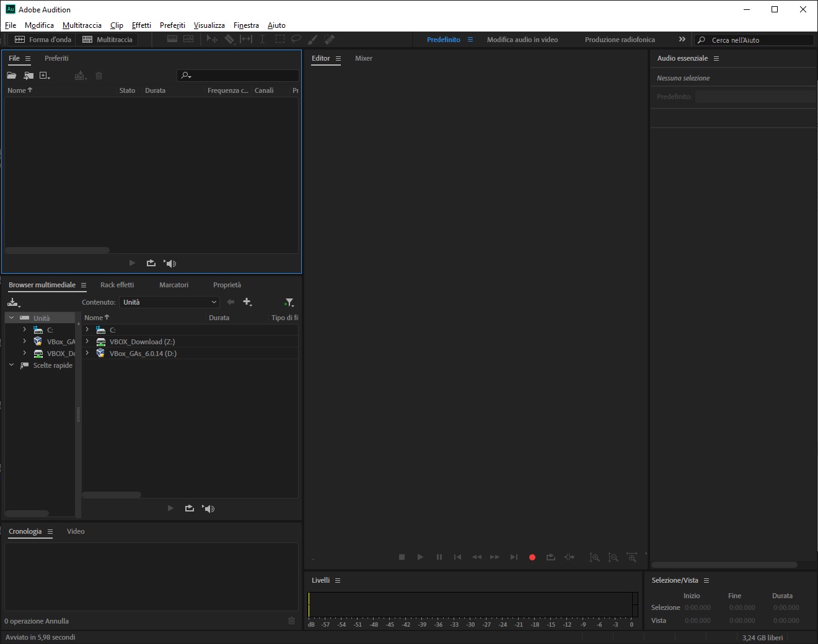This screenshot has width=818, height=644.
Task: Click the New File icon in File panel
Action: (44, 76)
